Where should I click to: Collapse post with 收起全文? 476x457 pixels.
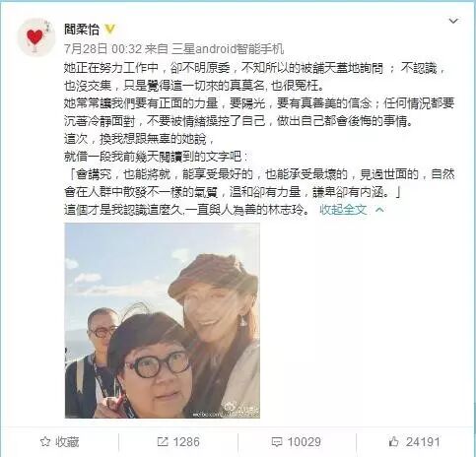click(x=343, y=210)
